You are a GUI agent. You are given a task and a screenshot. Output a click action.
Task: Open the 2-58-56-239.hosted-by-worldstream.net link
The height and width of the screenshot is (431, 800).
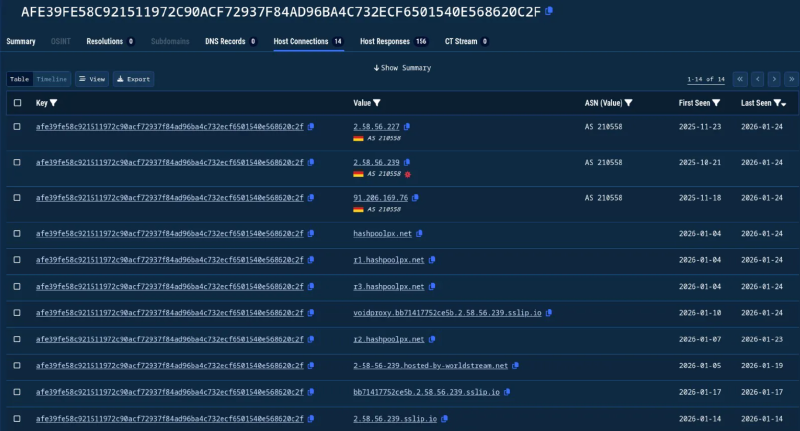(430, 366)
